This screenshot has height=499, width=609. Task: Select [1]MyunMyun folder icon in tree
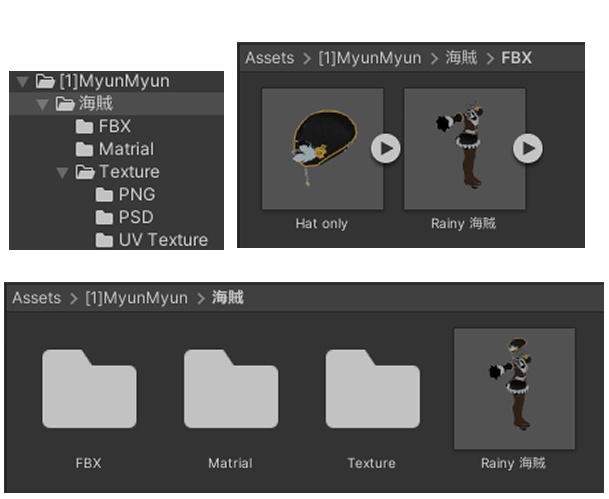coord(45,81)
